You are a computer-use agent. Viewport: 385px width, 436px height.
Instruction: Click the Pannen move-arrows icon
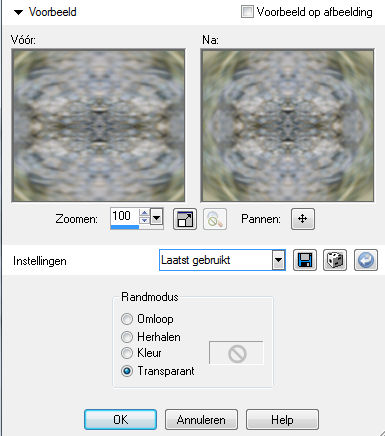[303, 219]
